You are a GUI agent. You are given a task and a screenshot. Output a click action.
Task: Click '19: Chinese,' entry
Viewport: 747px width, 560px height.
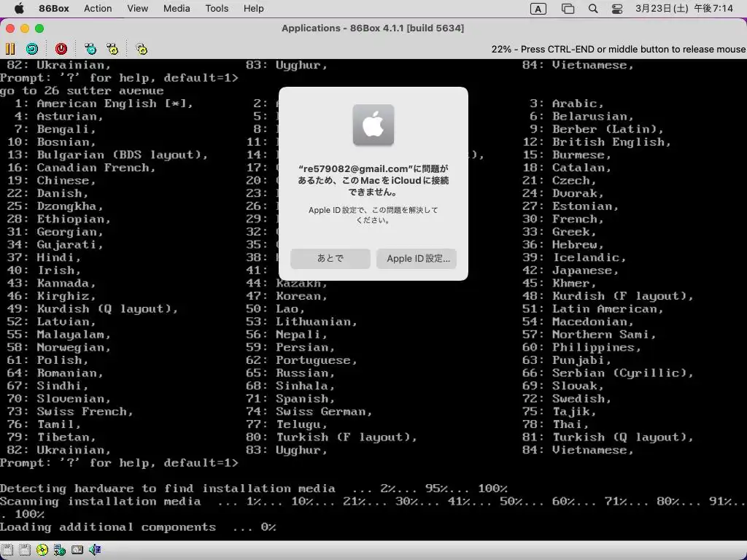click(x=52, y=181)
